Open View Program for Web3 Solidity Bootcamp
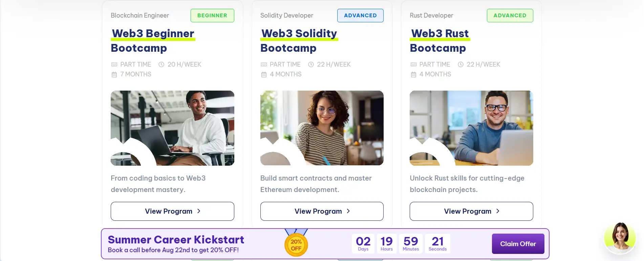The height and width of the screenshot is (261, 644). coord(322,211)
